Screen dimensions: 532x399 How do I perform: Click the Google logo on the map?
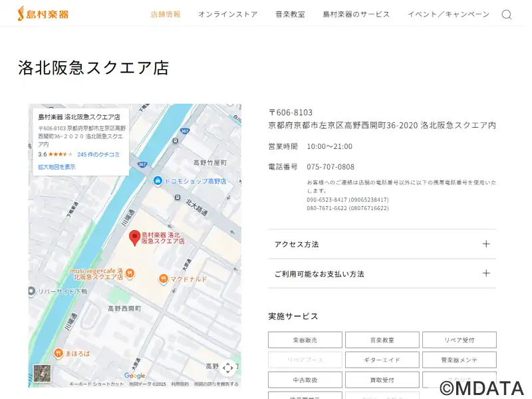point(135,375)
